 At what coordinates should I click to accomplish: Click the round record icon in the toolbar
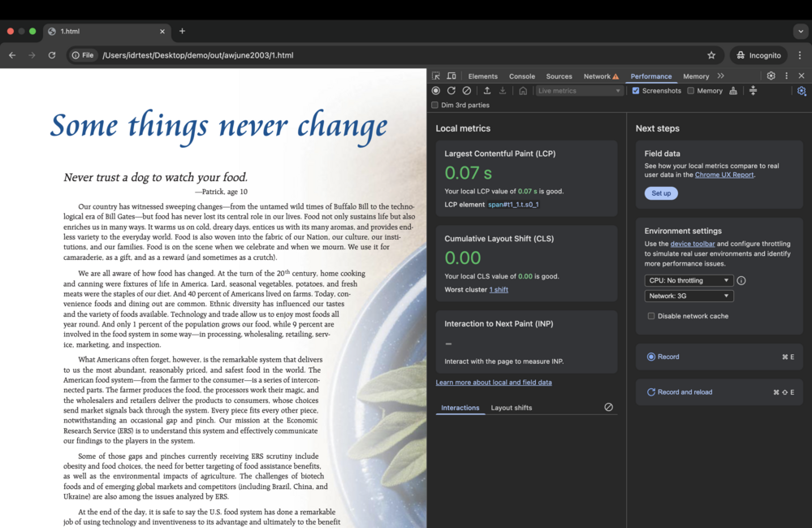coord(436,91)
